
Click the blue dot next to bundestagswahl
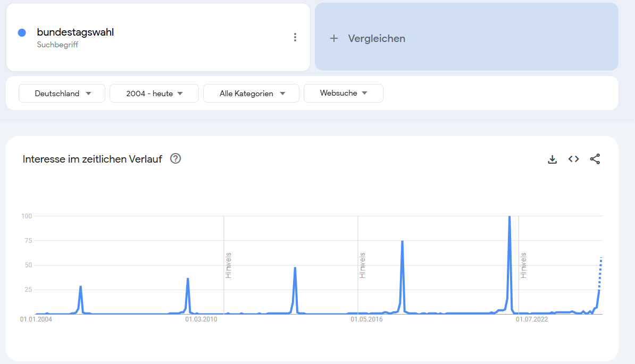tap(22, 32)
